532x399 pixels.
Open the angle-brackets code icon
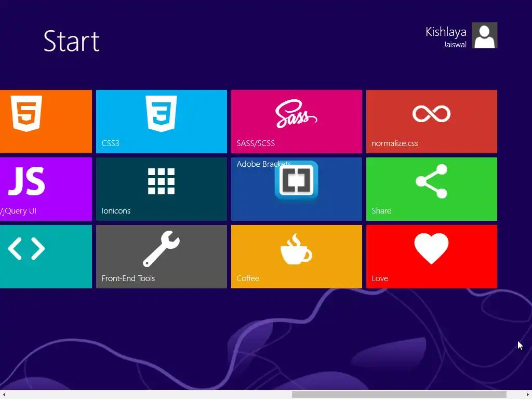[x=26, y=249]
